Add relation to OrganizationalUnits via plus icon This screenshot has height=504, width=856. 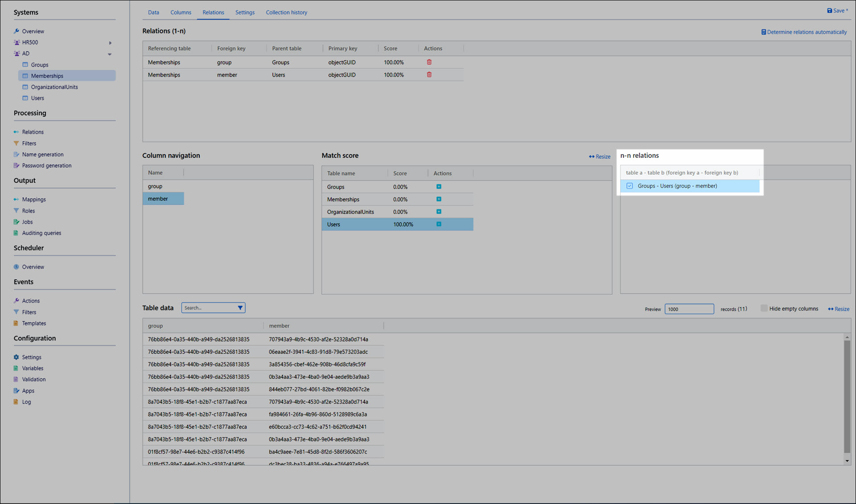coord(439,212)
